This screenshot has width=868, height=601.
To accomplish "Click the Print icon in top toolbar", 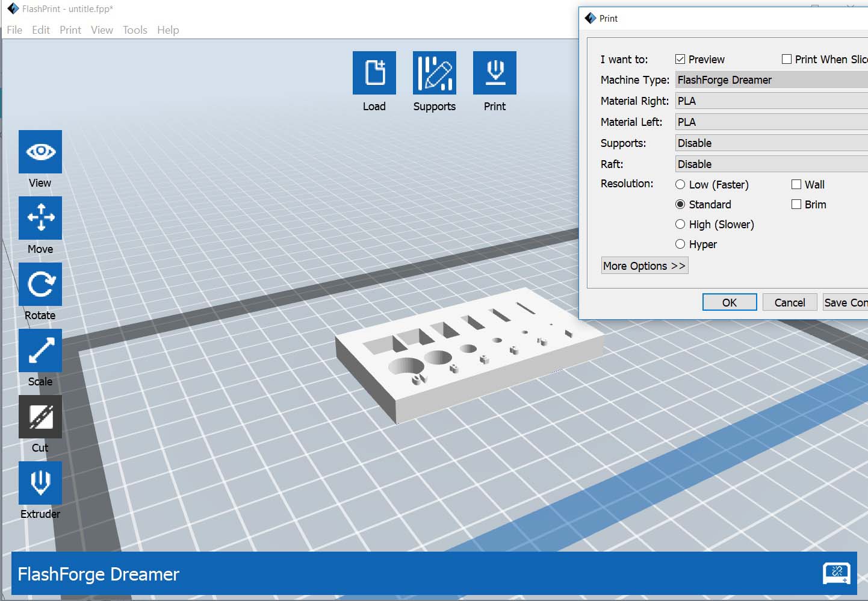I will tap(495, 73).
